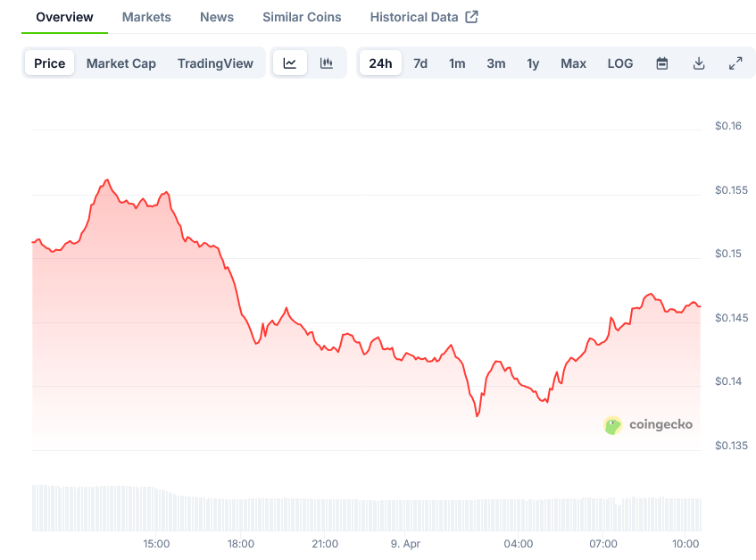The width and height of the screenshot is (756, 560).
Task: Set the chart range to 3m
Action: [496, 63]
